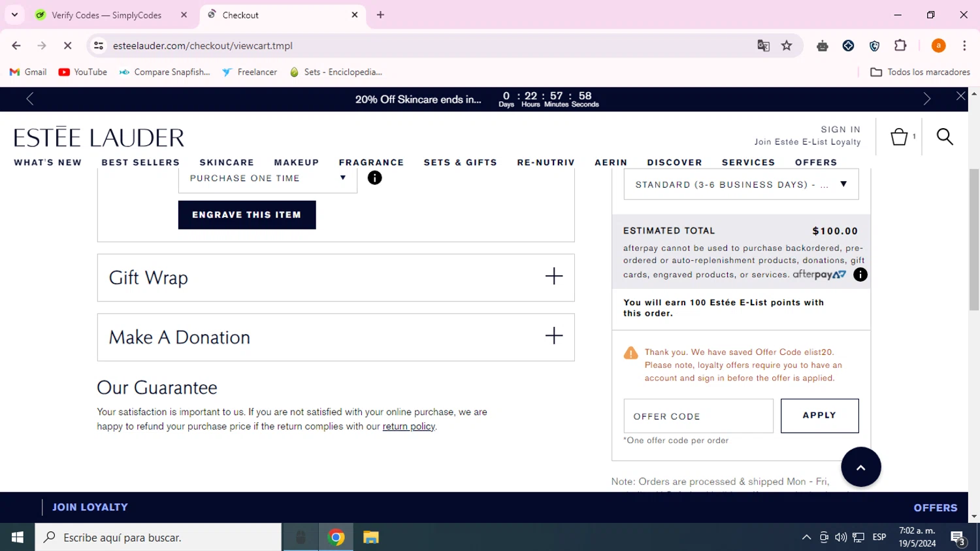Click the ENGRAVE THIS ITEM button
The height and width of the screenshot is (551, 980).
247,214
